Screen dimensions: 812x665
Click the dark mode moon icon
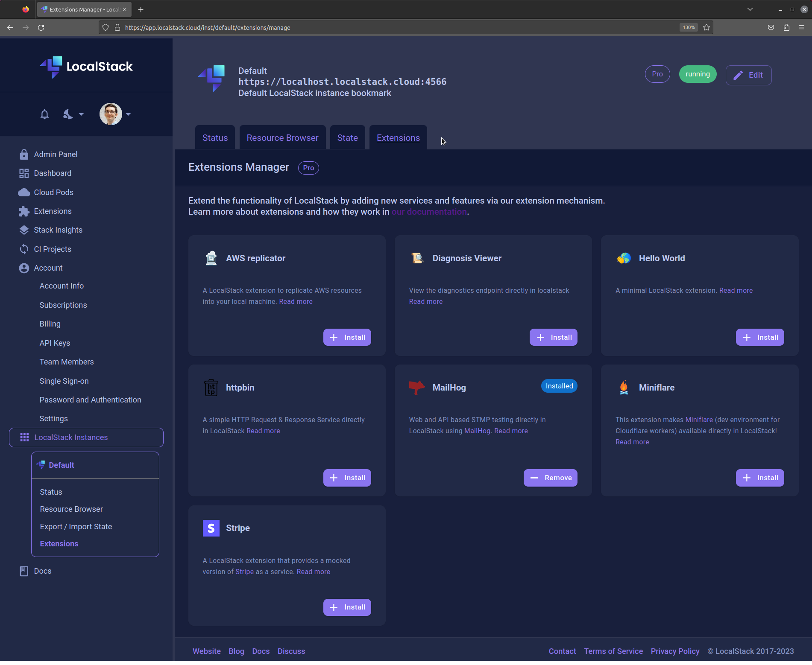[x=67, y=114]
